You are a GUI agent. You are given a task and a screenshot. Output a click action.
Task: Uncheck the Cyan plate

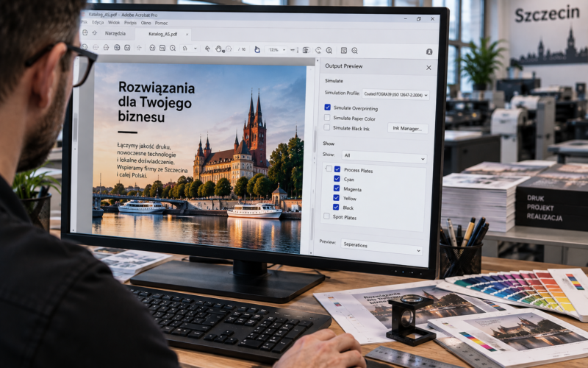click(x=337, y=179)
